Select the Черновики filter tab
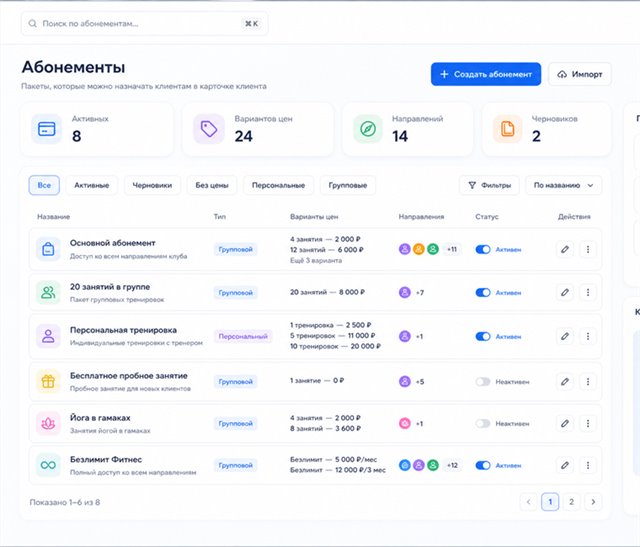640x547 pixels. 152,185
